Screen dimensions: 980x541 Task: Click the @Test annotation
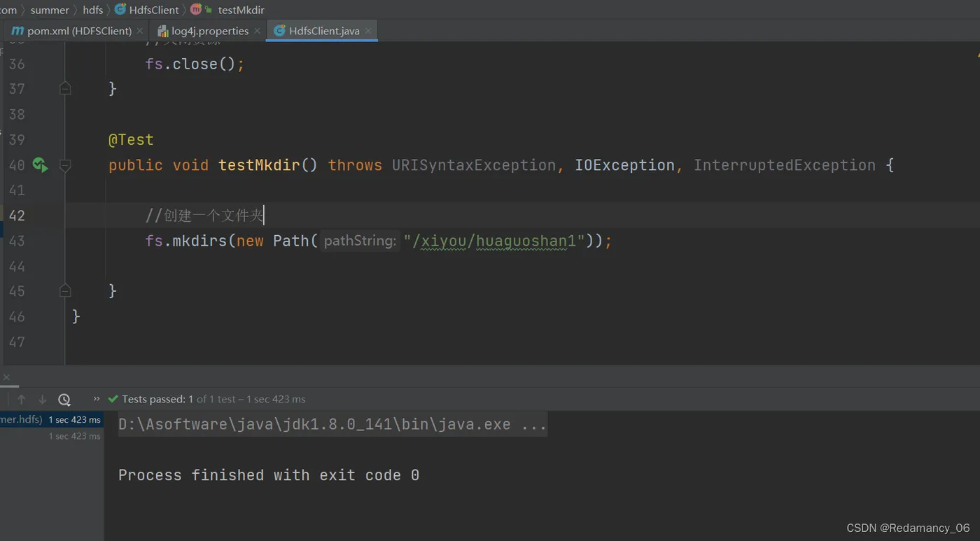(x=131, y=140)
